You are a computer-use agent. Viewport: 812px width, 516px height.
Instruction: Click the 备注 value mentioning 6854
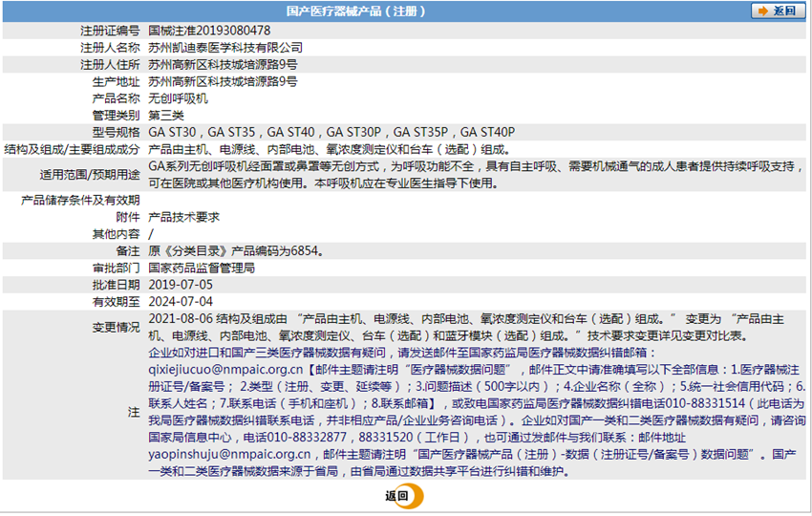coord(237,250)
